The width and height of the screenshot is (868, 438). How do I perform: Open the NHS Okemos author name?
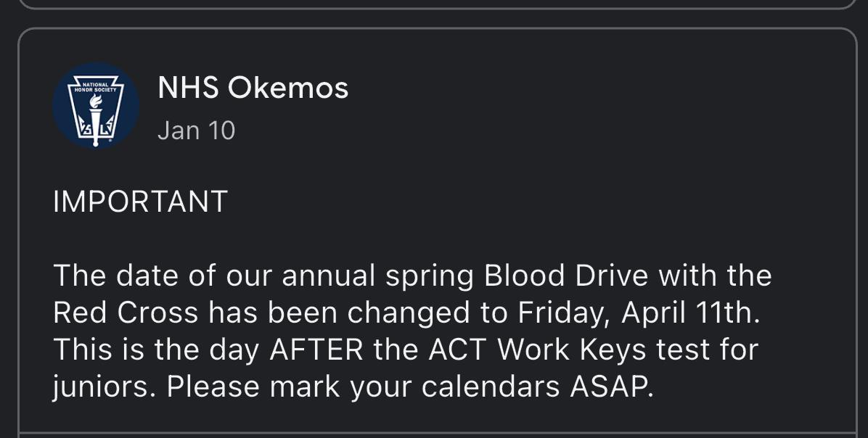[253, 88]
